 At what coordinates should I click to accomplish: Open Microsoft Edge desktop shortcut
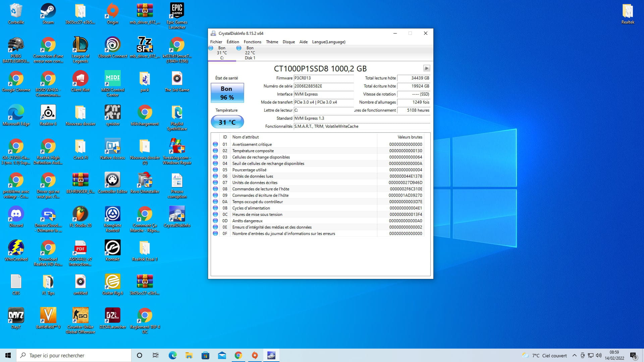coord(16,115)
